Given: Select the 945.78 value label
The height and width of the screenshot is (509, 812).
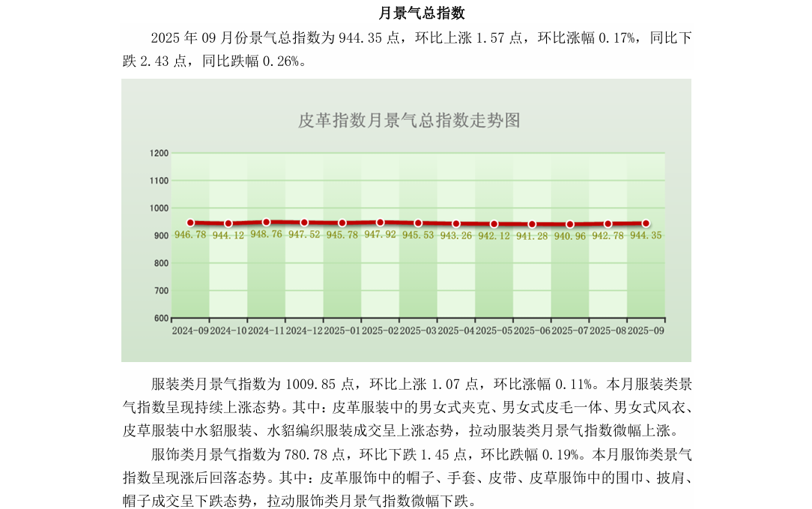Looking at the screenshot, I should point(342,235).
